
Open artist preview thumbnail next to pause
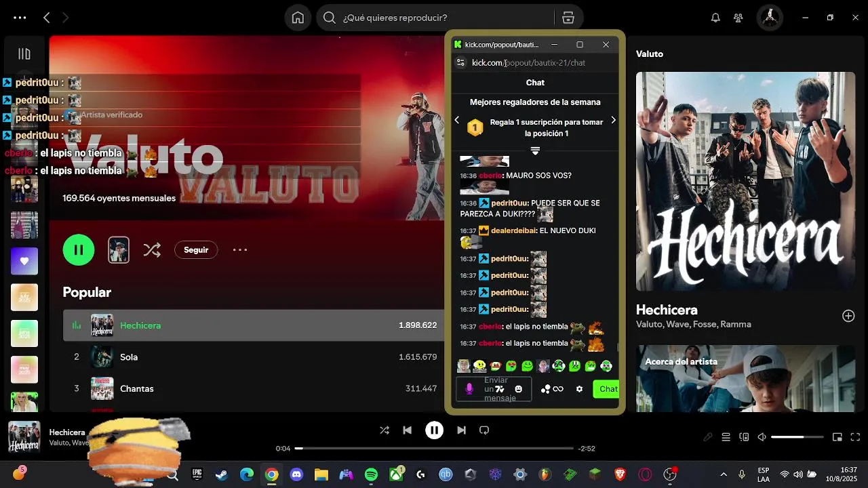coord(119,250)
